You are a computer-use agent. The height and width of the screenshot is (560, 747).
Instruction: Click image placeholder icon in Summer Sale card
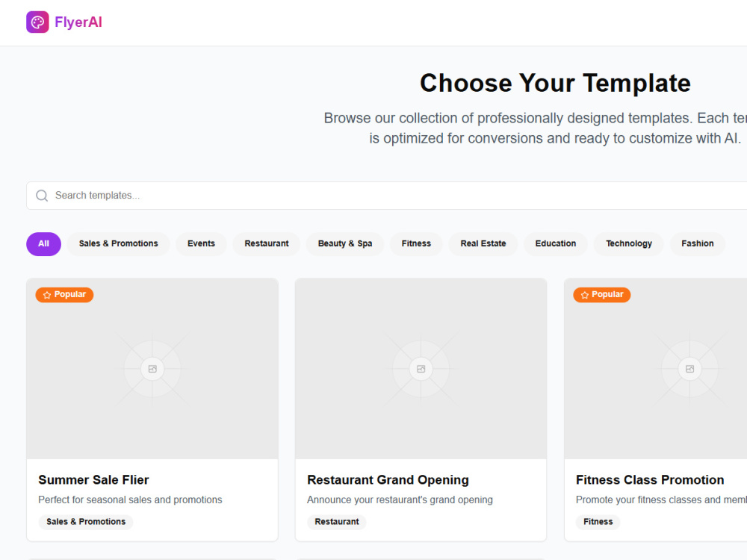[152, 369]
